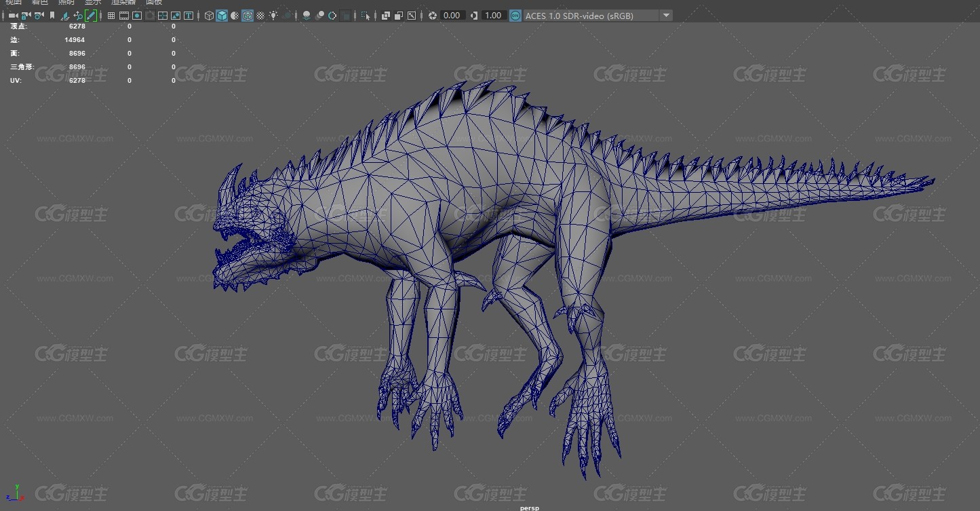Click the 三角形 label in HUD
The height and width of the screenshot is (511, 980).
[22, 67]
